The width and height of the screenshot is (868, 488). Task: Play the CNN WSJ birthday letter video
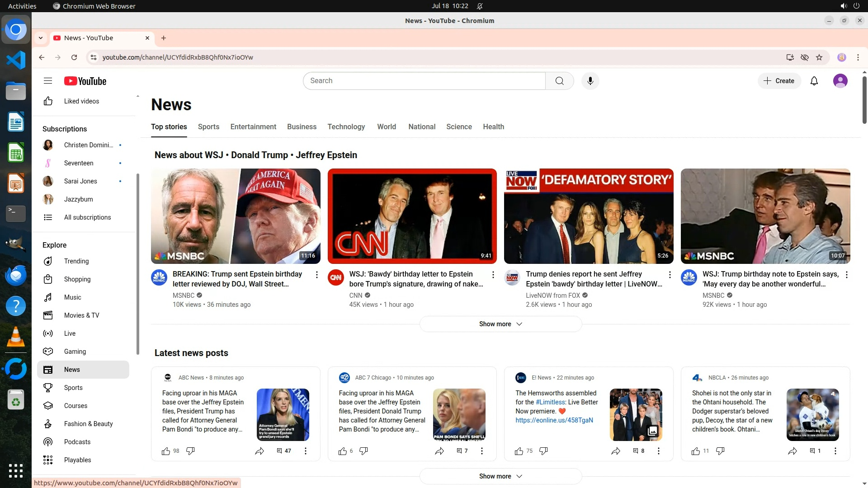point(412,216)
